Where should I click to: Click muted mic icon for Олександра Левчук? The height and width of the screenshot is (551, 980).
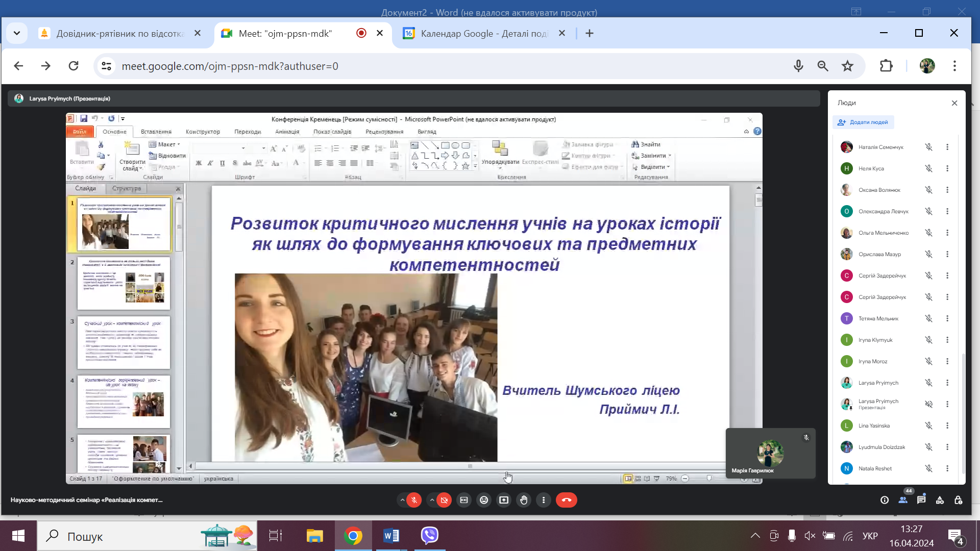928,211
